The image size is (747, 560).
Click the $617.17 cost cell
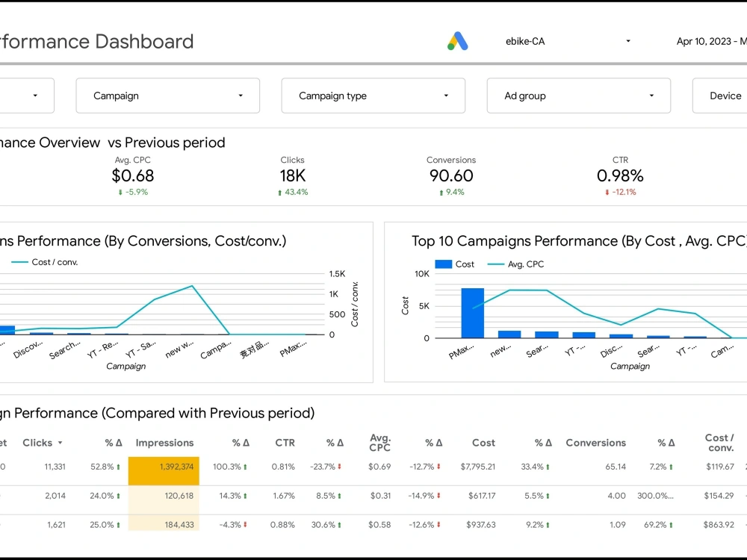[482, 496]
